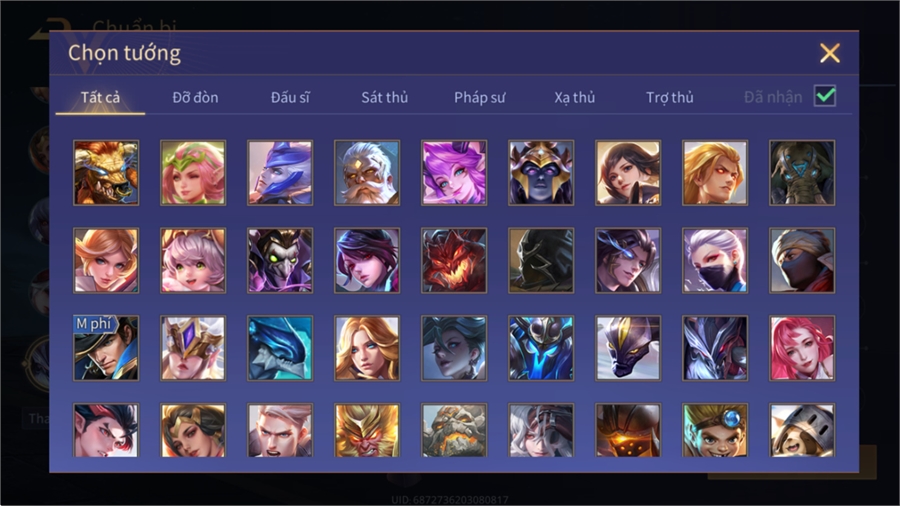Choose the blue goggles boy hero
This screenshot has width=900, height=506.
(715, 430)
